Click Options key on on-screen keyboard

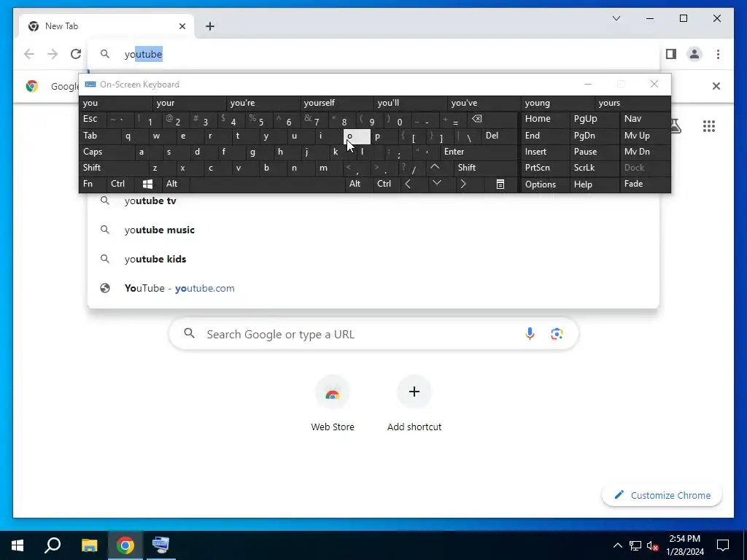(545, 184)
